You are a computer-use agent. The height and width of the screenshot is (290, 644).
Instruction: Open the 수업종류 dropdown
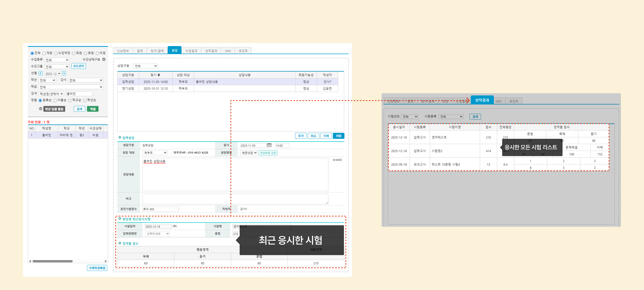coord(57,60)
